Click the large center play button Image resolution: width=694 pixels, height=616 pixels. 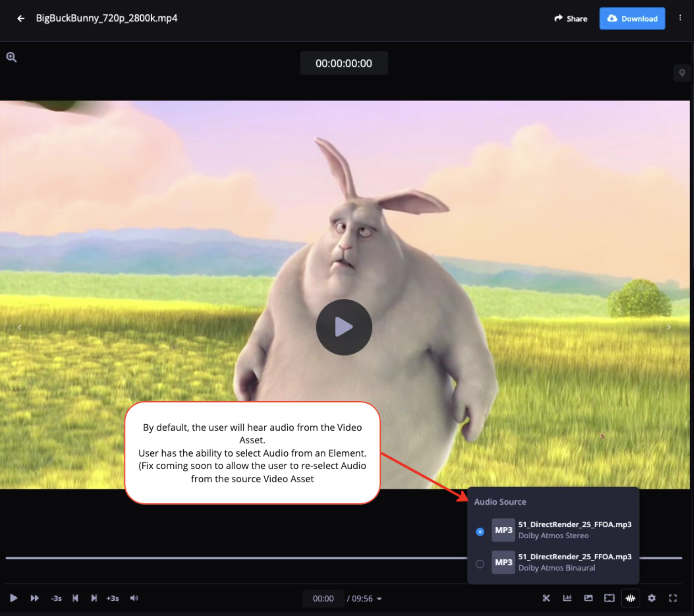(x=344, y=327)
